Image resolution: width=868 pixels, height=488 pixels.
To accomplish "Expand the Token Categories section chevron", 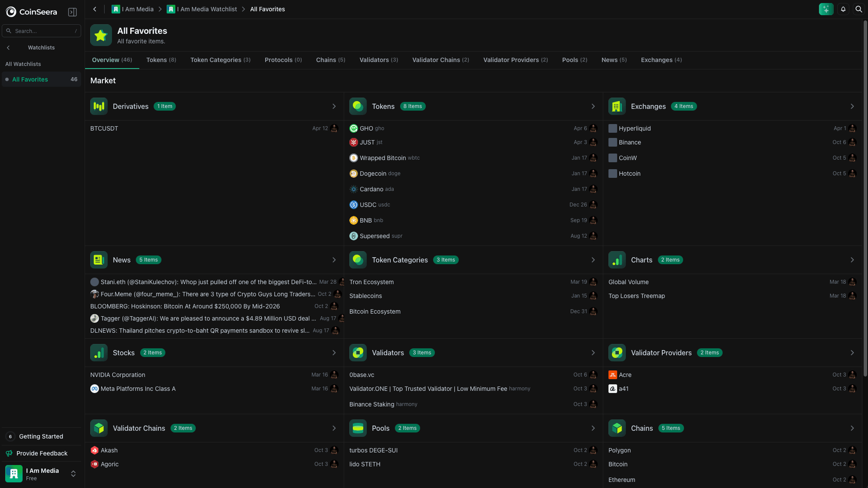I will [593, 260].
